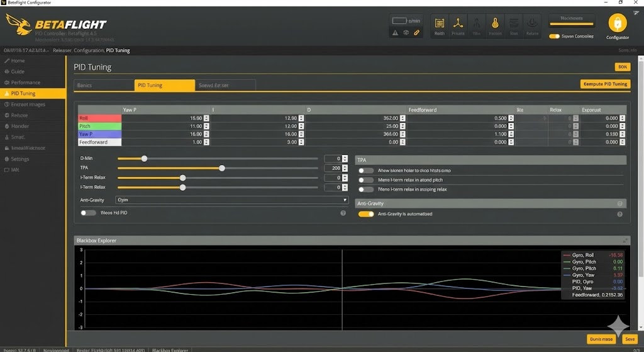Disable Anti-Gravity is automatised switch
Viewport: 644px width, 352px height.
point(366,214)
